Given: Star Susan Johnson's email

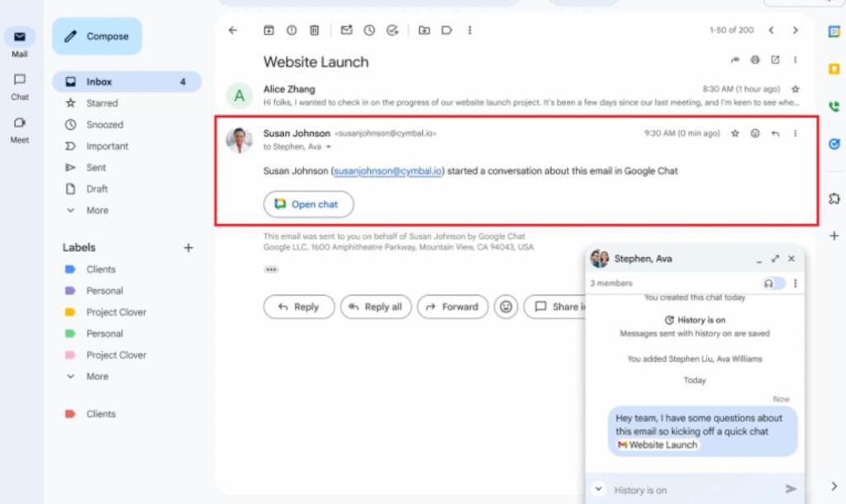Looking at the screenshot, I should [734, 134].
